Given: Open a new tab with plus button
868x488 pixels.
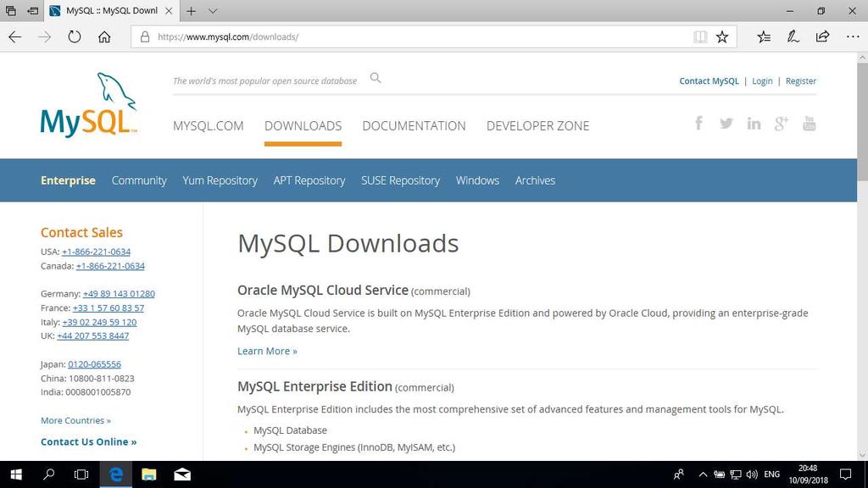Looking at the screenshot, I should pos(191,10).
